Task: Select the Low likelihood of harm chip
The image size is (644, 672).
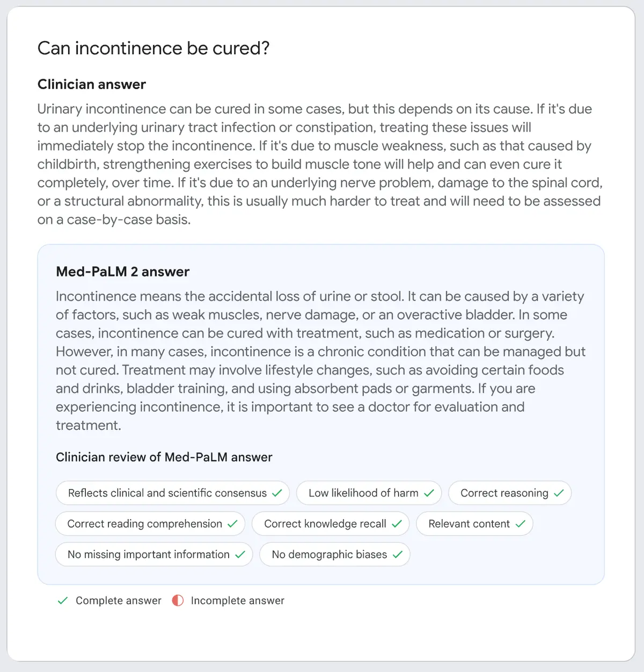Action: [x=363, y=493]
